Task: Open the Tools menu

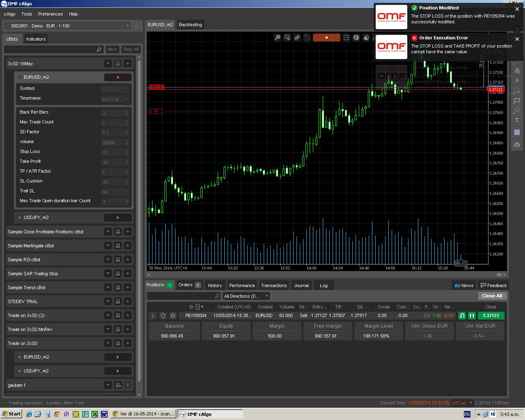Action: [x=27, y=14]
